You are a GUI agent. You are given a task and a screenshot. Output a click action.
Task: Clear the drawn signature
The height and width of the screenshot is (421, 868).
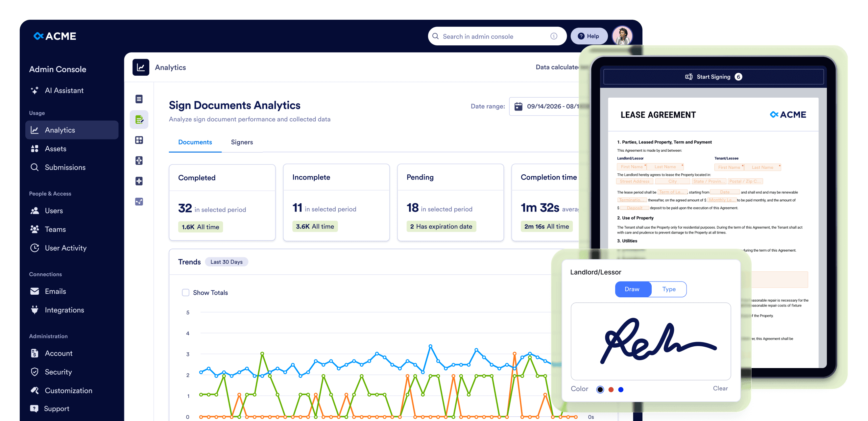720,388
